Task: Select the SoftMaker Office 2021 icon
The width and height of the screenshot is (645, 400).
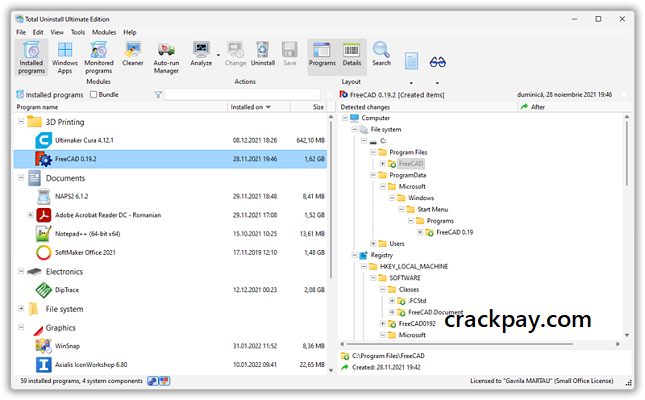Action: [x=44, y=252]
